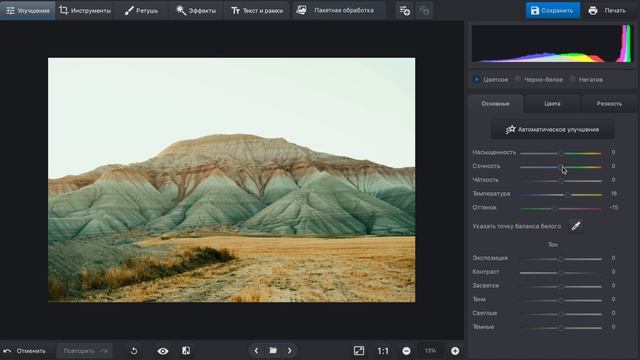Click the Экспозиция slider handle
Screen dimensions: 640x360
pyautogui.click(x=561, y=259)
